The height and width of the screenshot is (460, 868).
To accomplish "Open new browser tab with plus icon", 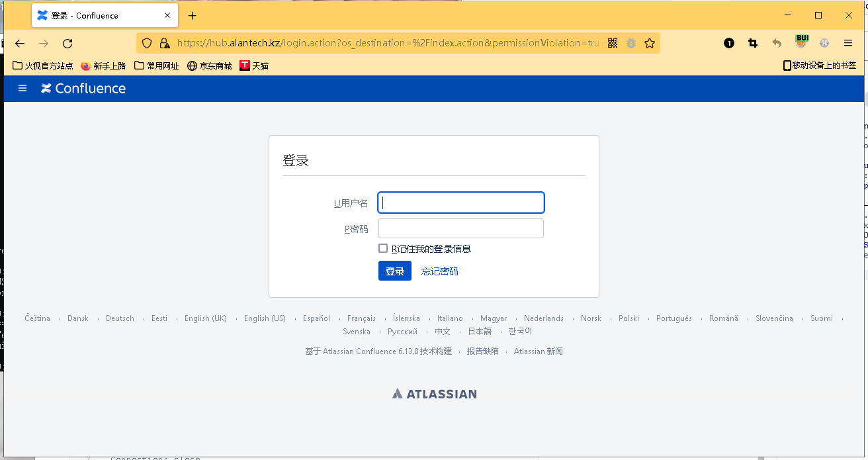I will click(192, 15).
